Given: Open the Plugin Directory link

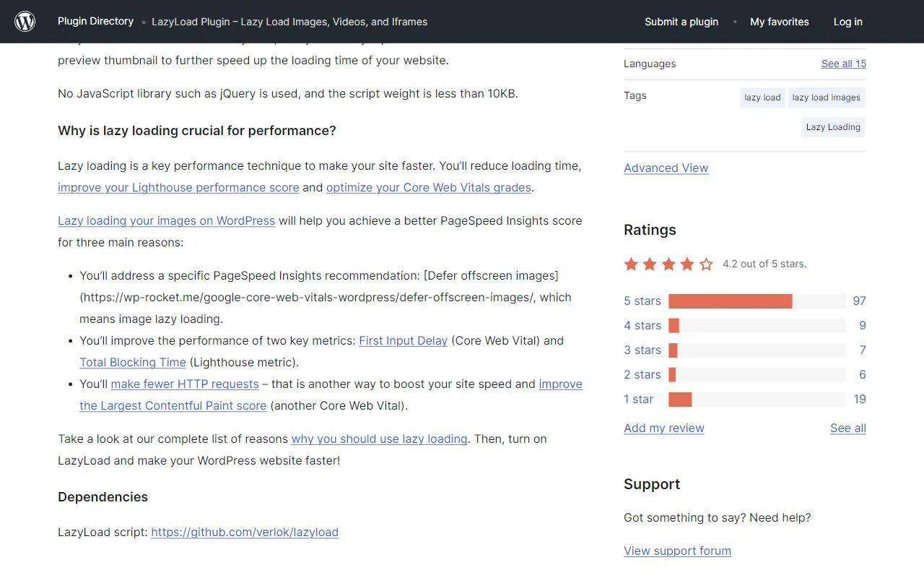Looking at the screenshot, I should pos(95,21).
